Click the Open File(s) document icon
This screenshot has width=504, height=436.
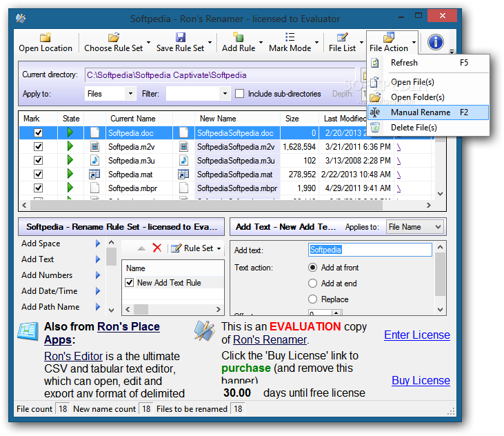pos(375,82)
